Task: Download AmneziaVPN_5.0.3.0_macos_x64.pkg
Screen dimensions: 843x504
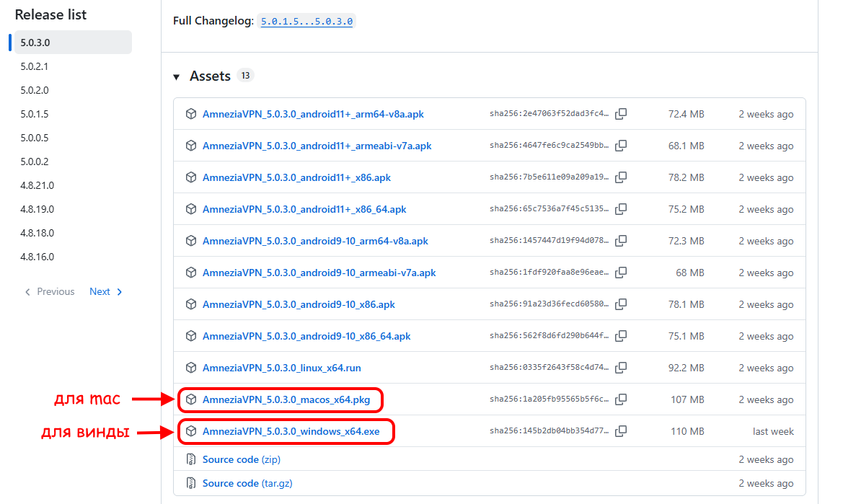Action: point(286,399)
